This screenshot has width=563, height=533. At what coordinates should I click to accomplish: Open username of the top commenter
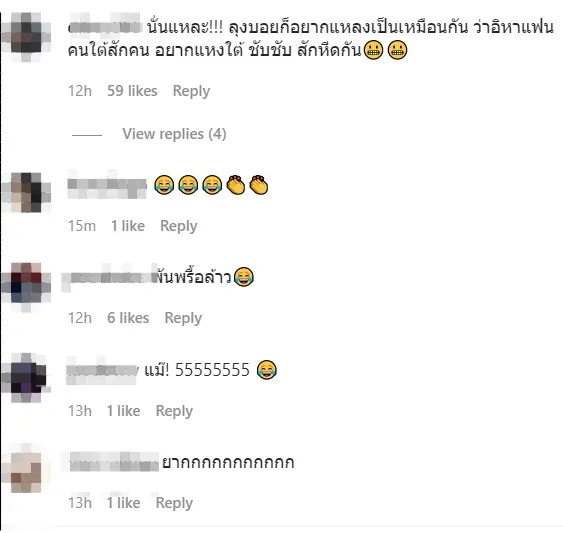pos(105,27)
